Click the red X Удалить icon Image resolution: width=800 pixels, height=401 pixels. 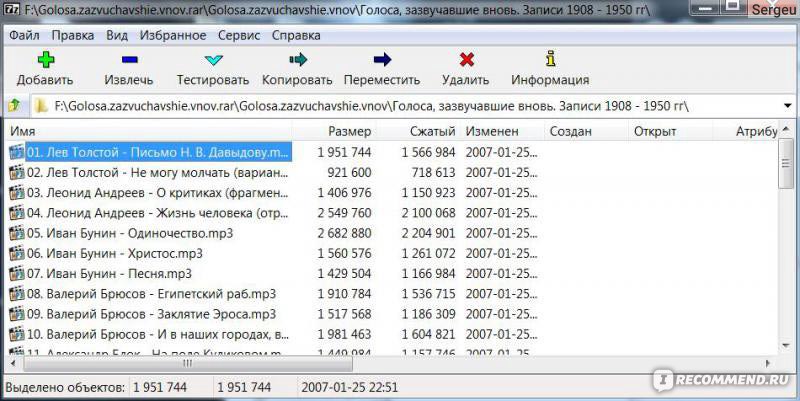tap(466, 60)
